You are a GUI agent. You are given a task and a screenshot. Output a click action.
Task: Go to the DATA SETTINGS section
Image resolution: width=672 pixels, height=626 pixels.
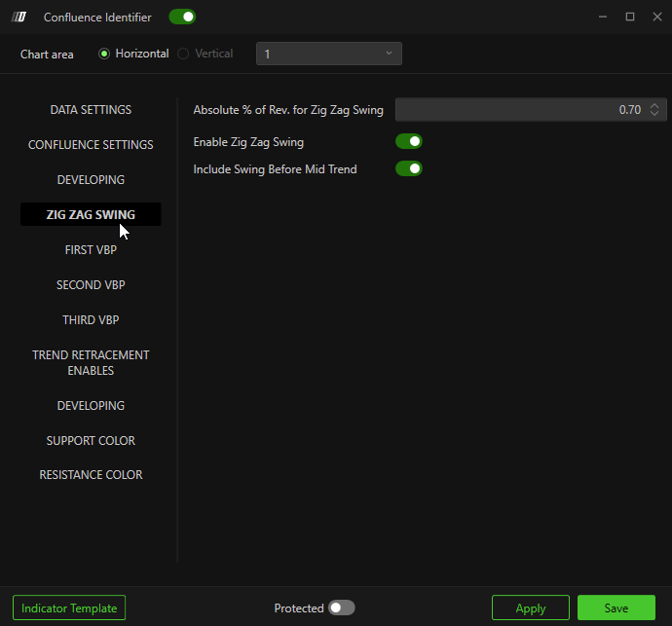click(x=91, y=110)
